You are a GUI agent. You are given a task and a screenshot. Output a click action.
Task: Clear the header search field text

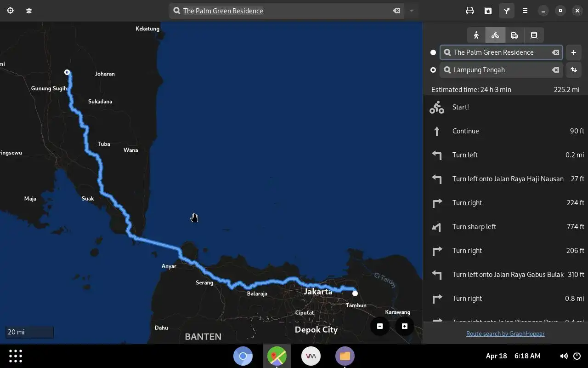pos(396,11)
